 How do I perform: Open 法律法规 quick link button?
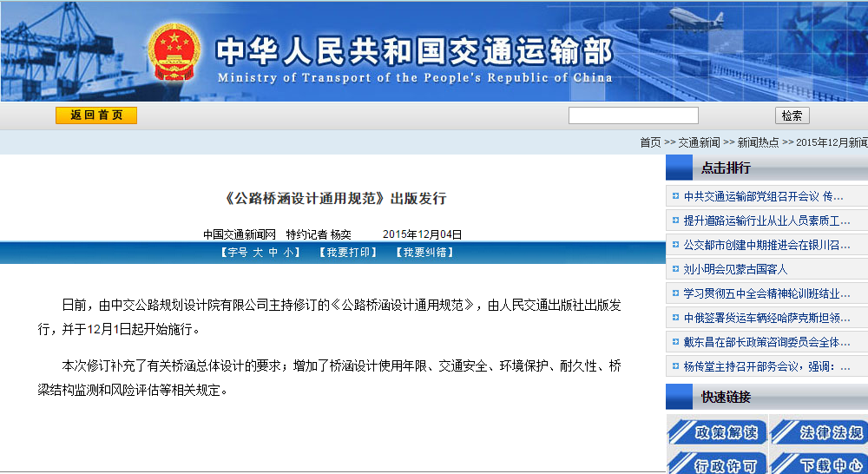click(819, 431)
